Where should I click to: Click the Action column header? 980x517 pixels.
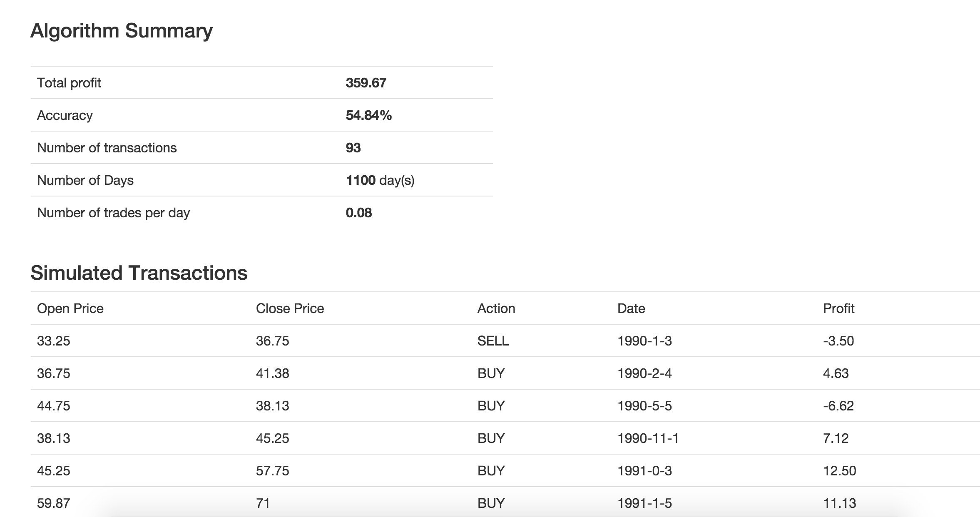click(496, 308)
